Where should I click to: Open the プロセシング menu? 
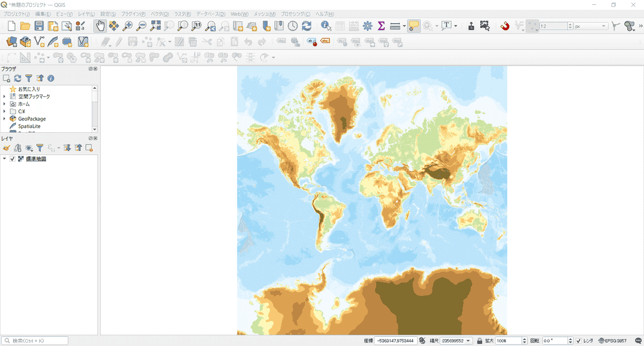[x=296, y=13]
